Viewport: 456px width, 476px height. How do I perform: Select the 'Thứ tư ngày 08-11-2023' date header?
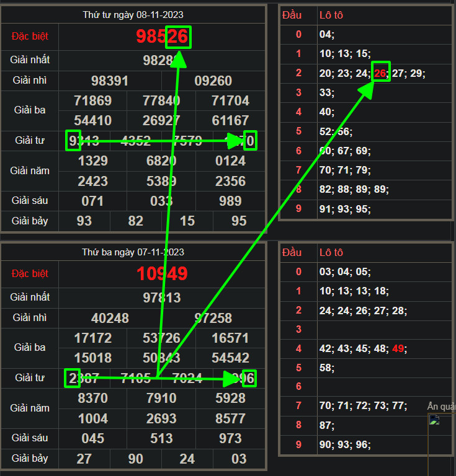[133, 15]
